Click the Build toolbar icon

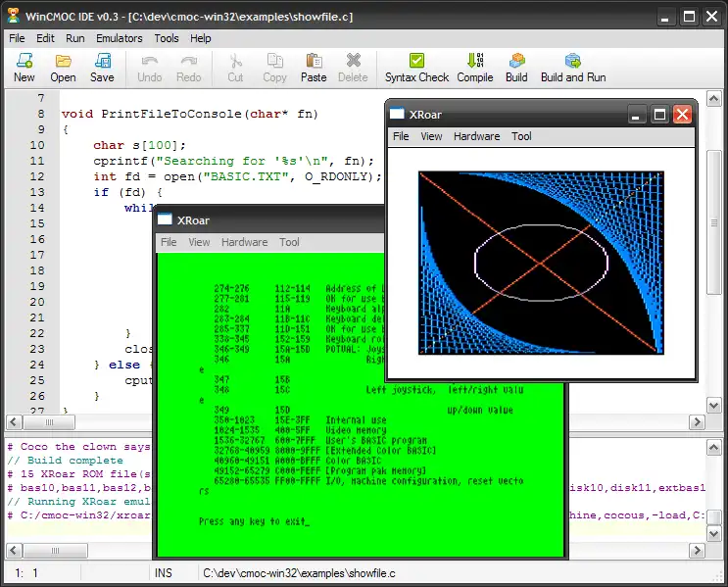coord(516,67)
